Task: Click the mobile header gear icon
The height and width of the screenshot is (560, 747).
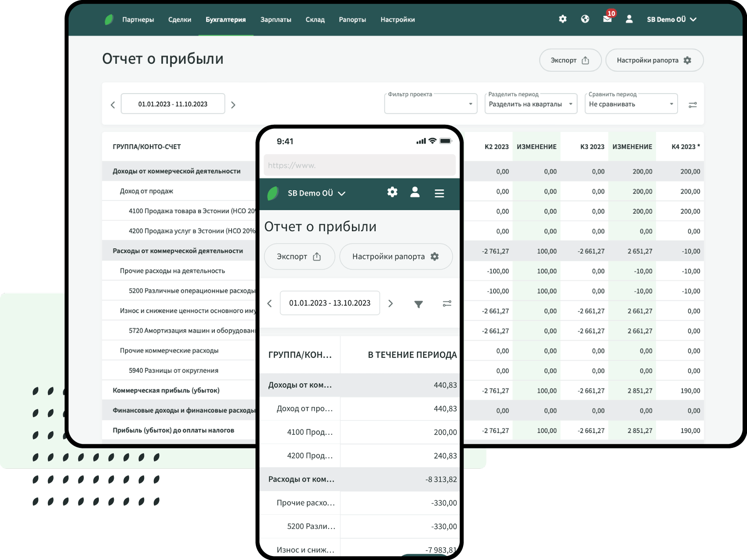Action: click(392, 192)
